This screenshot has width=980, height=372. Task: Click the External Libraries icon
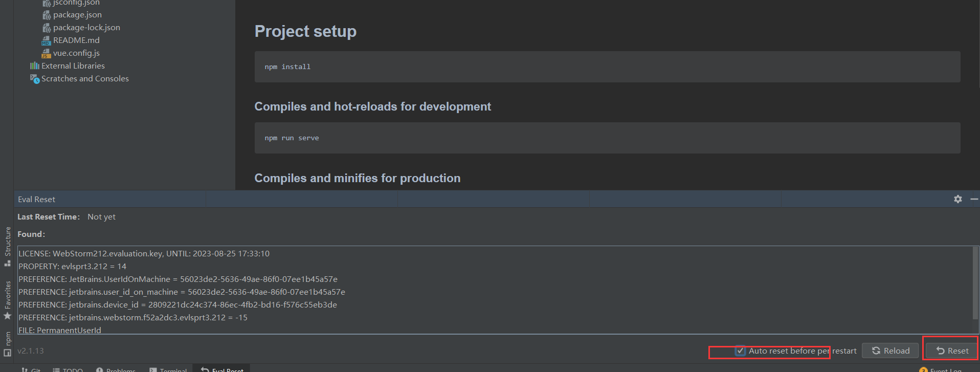pyautogui.click(x=35, y=65)
